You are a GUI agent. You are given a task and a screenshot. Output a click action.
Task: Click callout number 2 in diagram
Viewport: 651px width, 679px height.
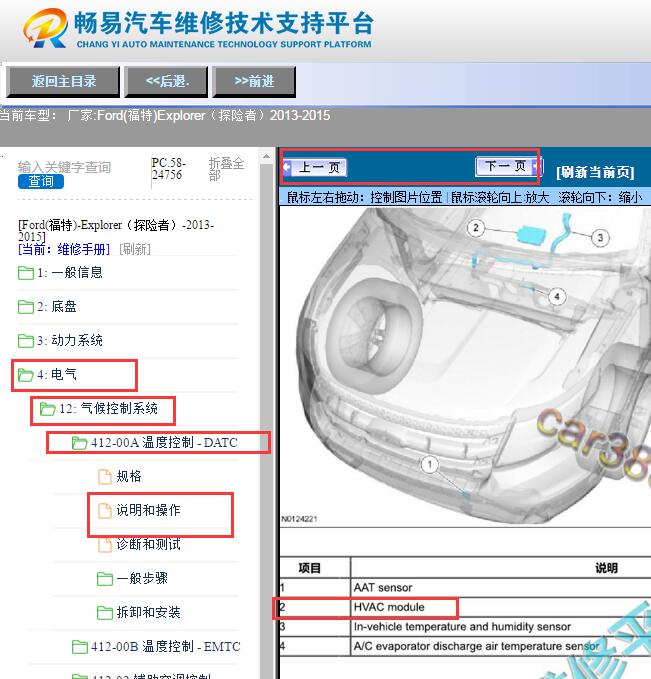coord(476,228)
